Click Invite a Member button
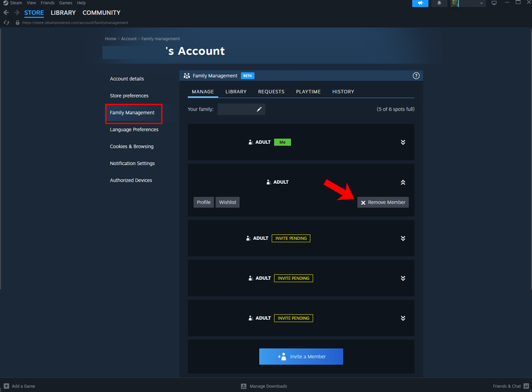532x392 pixels. click(x=301, y=357)
